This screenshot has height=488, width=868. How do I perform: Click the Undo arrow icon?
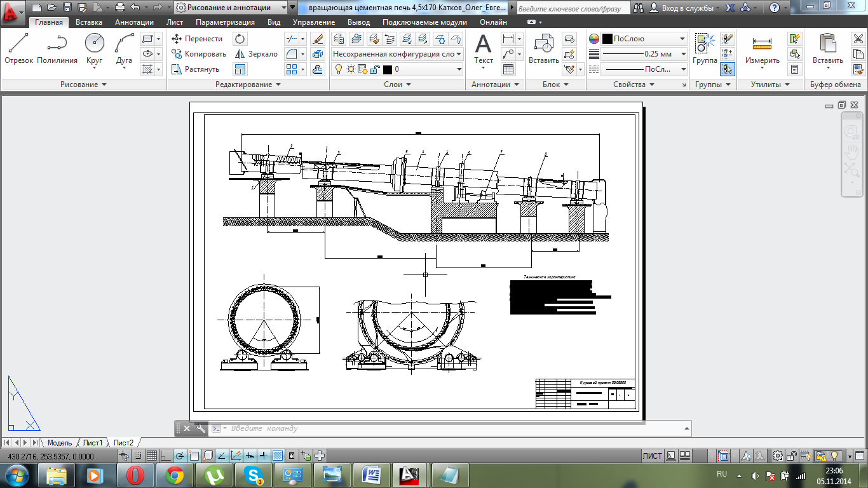pos(135,8)
